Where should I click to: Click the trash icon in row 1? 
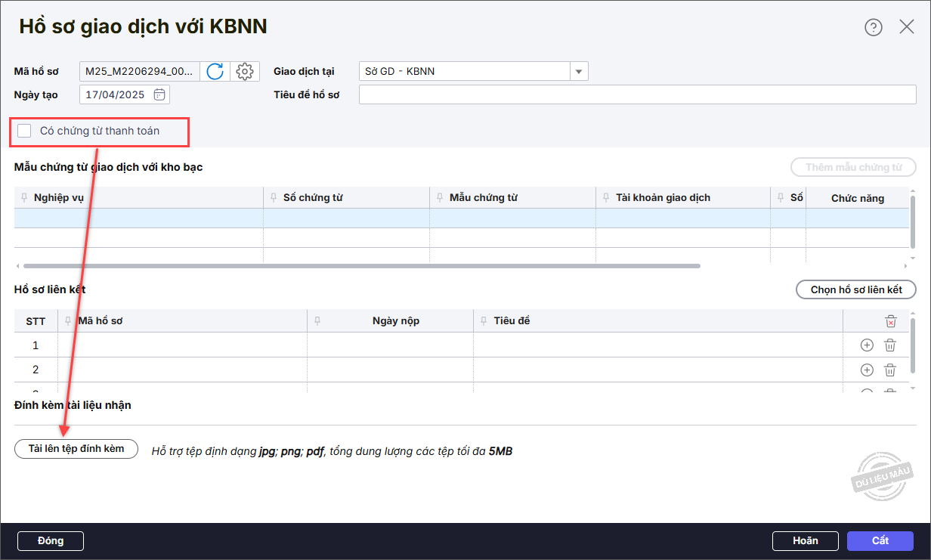[890, 345]
